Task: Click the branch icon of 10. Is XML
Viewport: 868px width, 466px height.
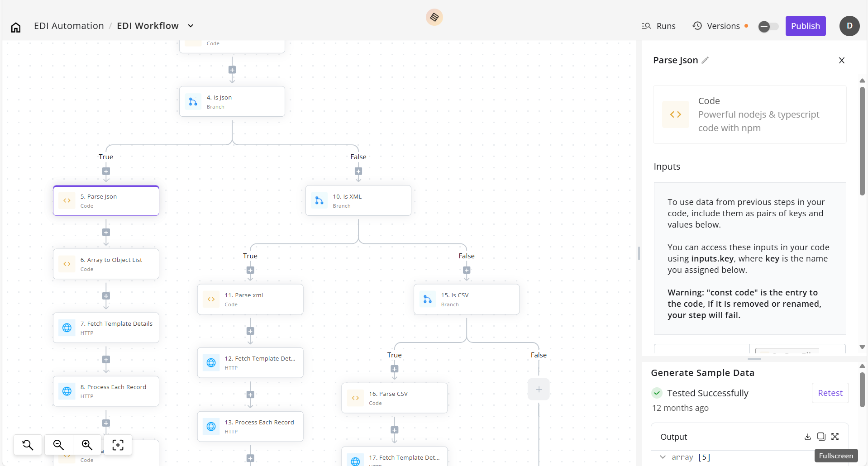Action: (320, 200)
